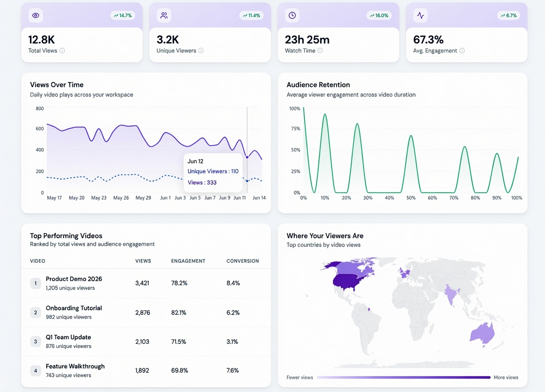Click the '876 unique viewers' subtitle

pyautogui.click(x=69, y=346)
